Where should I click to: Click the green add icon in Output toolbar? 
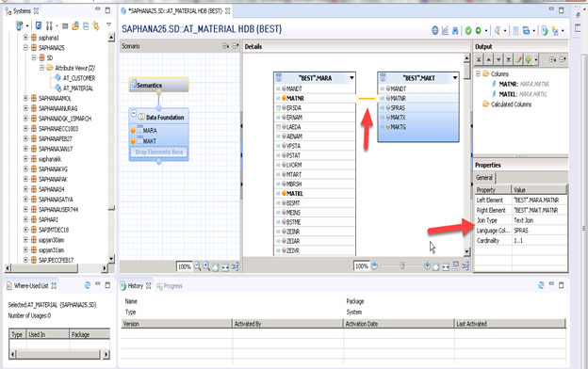[529, 59]
